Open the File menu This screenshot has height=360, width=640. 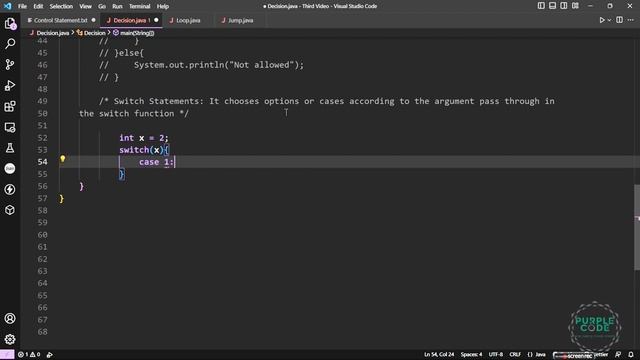(22, 6)
